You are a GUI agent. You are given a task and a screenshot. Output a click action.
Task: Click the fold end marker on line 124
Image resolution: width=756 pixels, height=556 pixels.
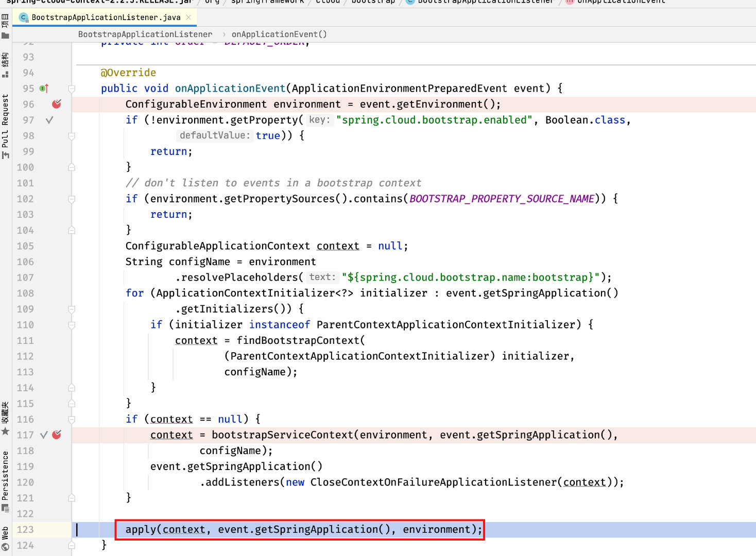(72, 545)
